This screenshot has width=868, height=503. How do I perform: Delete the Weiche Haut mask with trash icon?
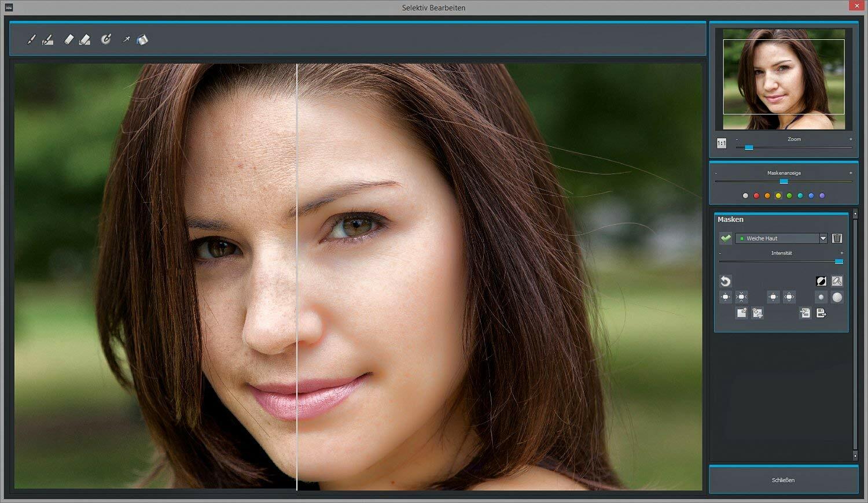837,238
